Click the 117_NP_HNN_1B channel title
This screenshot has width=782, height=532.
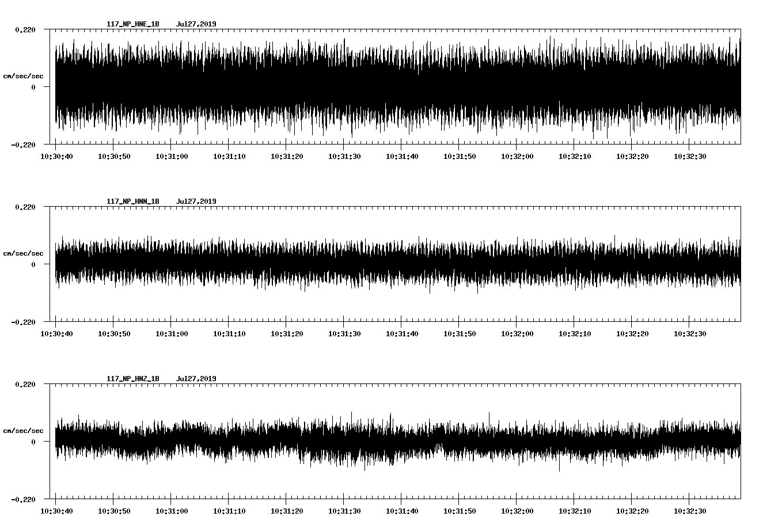click(x=132, y=202)
